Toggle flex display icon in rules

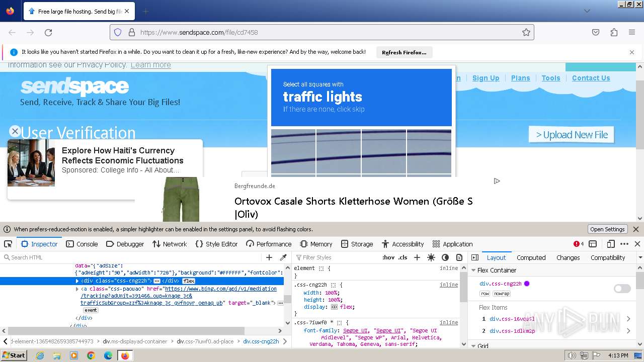point(334,307)
